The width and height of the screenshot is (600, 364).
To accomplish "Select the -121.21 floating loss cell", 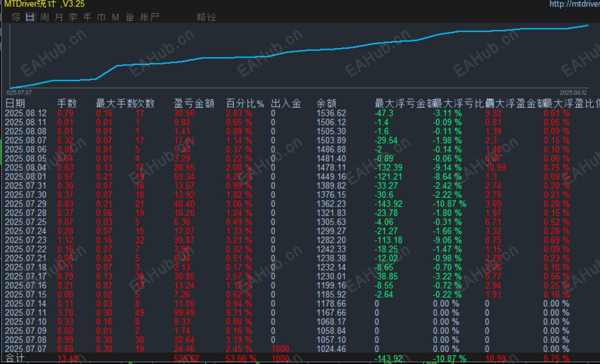I will [388, 177].
